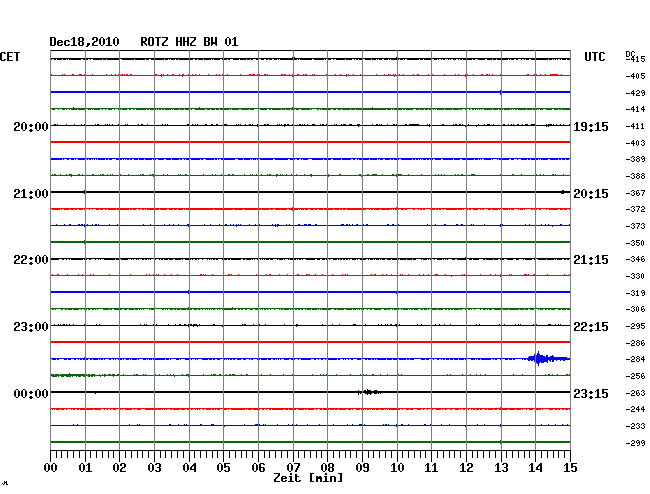
Task: Click the 15 minute axis tick label
Action: click(x=570, y=468)
